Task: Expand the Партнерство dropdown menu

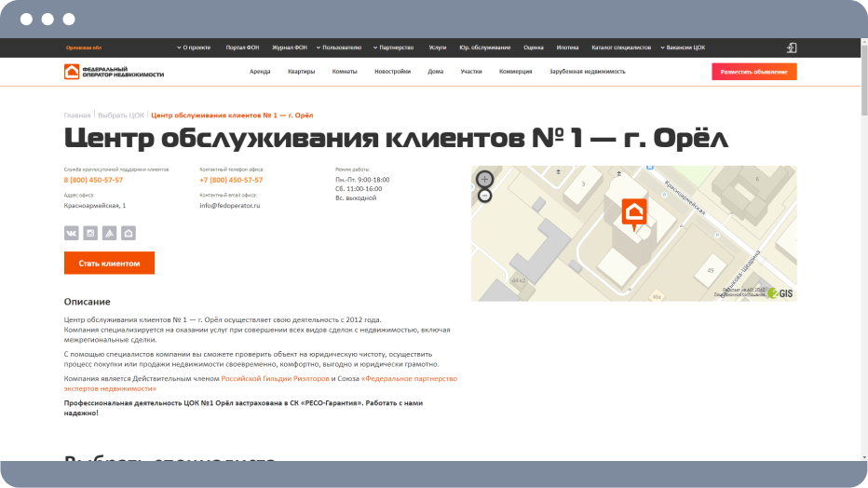Action: (393, 47)
